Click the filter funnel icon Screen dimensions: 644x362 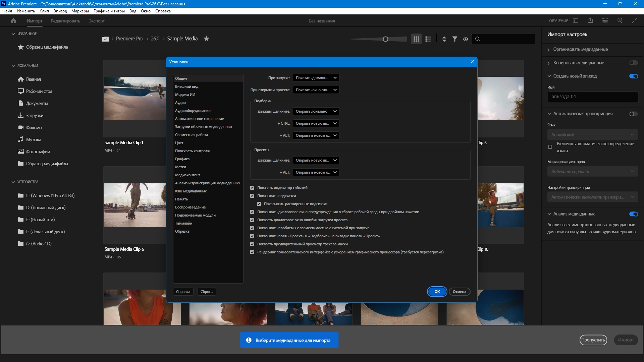[455, 39]
